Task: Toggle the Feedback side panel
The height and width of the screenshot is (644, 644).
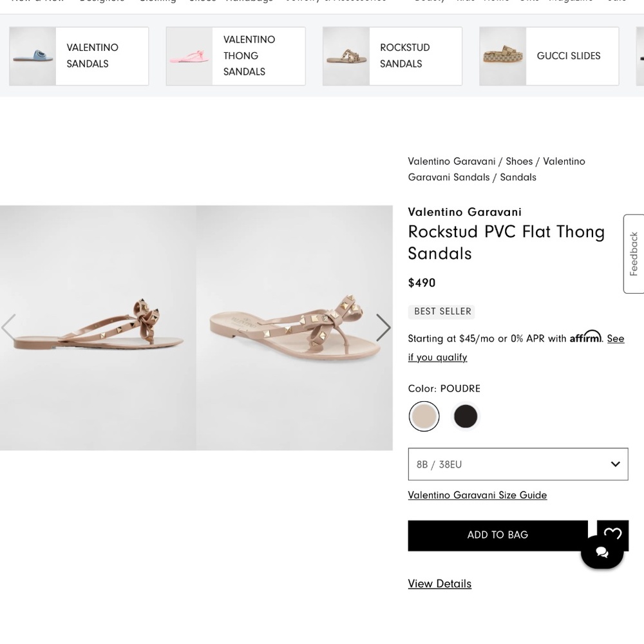Action: pos(634,254)
